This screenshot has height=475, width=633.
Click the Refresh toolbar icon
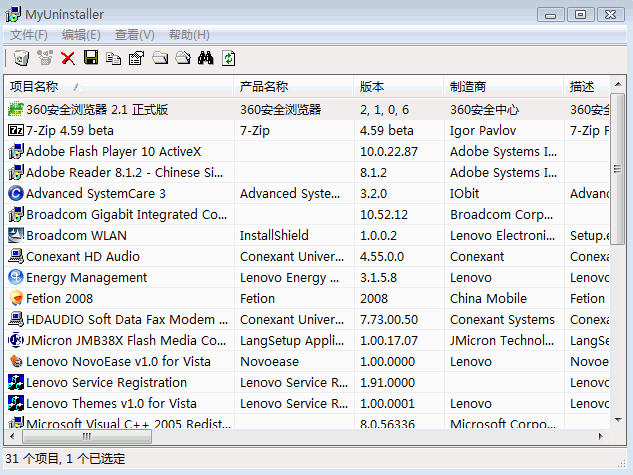click(228, 58)
